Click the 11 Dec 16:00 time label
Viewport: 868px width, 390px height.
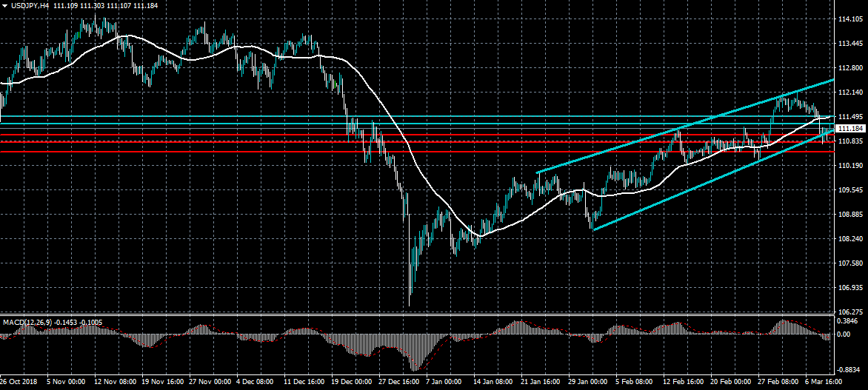(x=304, y=382)
